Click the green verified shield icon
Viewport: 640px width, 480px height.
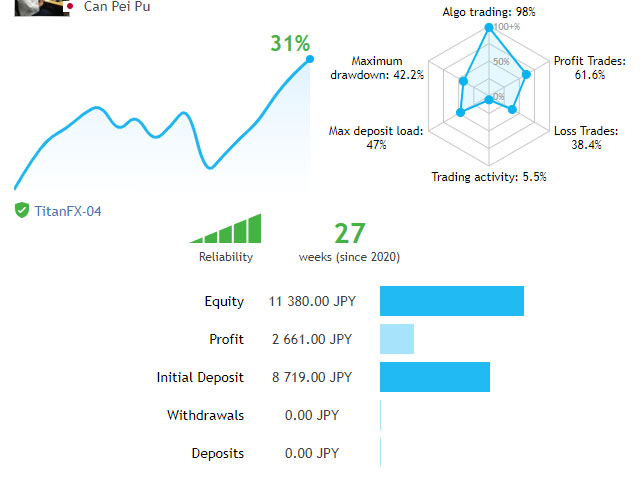coord(22,211)
